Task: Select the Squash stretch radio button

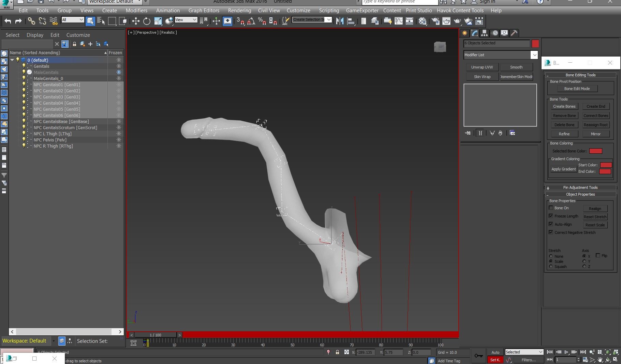Action: pyautogui.click(x=551, y=267)
